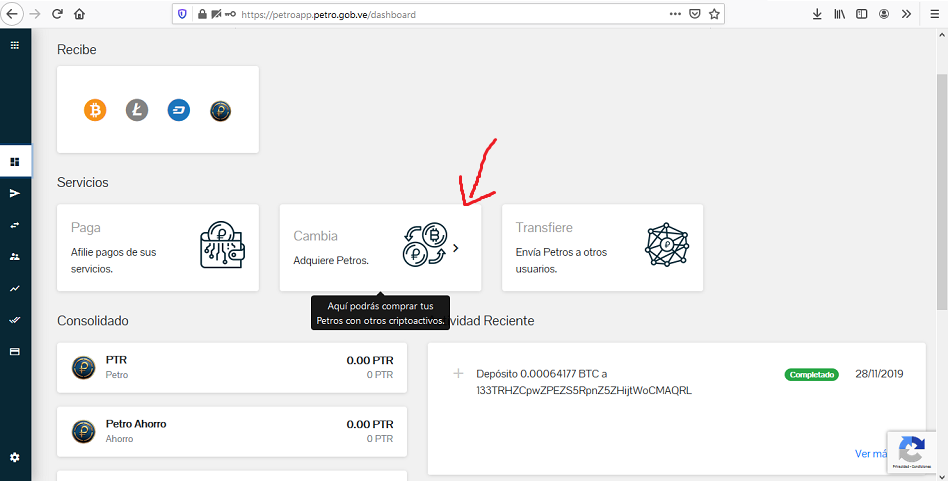Reload the page
This screenshot has width=950, height=482.
[x=58, y=14]
